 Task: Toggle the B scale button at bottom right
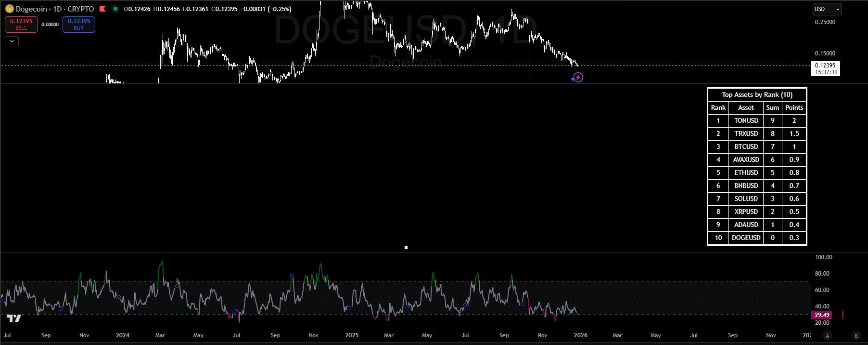tap(856, 335)
